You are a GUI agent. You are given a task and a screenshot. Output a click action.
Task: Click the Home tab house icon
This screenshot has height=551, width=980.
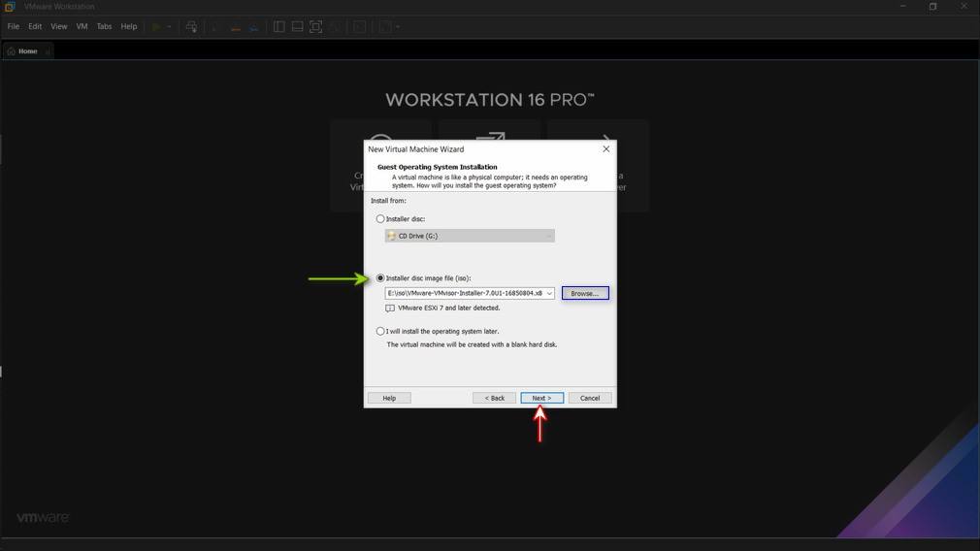[x=11, y=51]
